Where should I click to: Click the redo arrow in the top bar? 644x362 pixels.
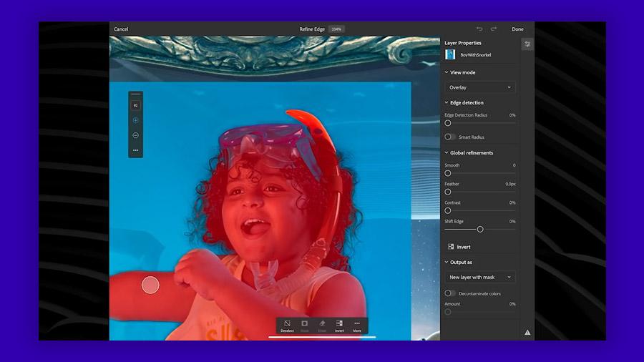(x=493, y=29)
